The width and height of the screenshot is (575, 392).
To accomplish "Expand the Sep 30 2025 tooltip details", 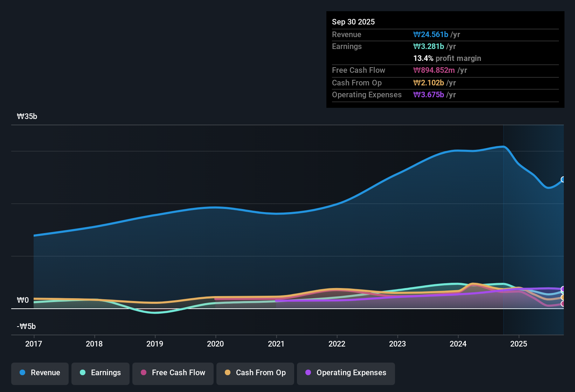I will coord(353,22).
